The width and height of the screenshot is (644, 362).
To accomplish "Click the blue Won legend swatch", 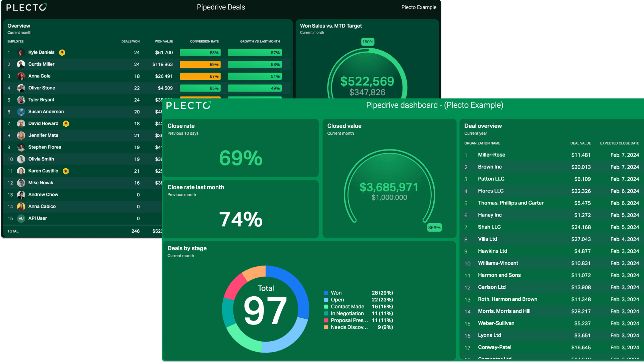I will click(x=326, y=293).
